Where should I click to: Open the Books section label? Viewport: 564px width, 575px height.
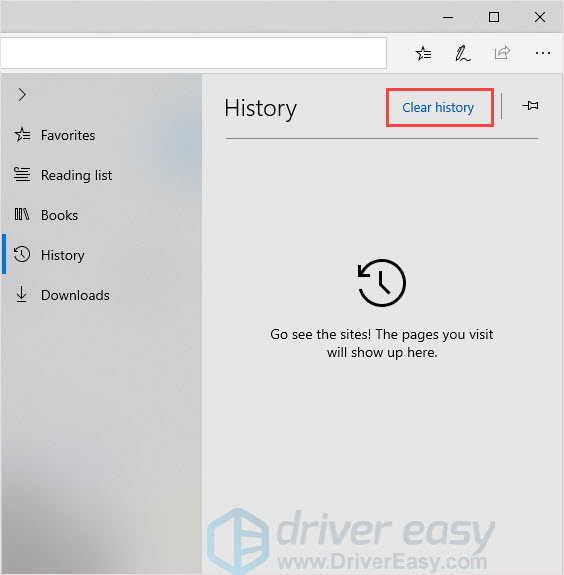59,215
